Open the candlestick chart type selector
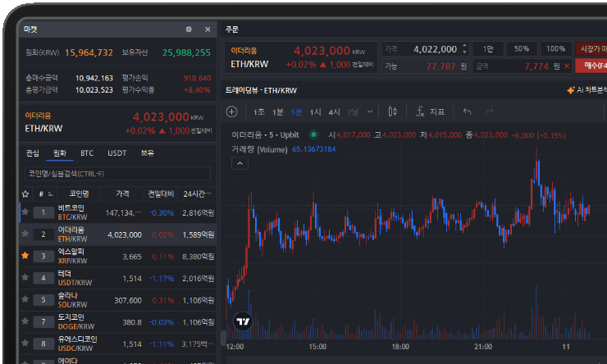Screen dimensions: 607x364 click(393, 111)
